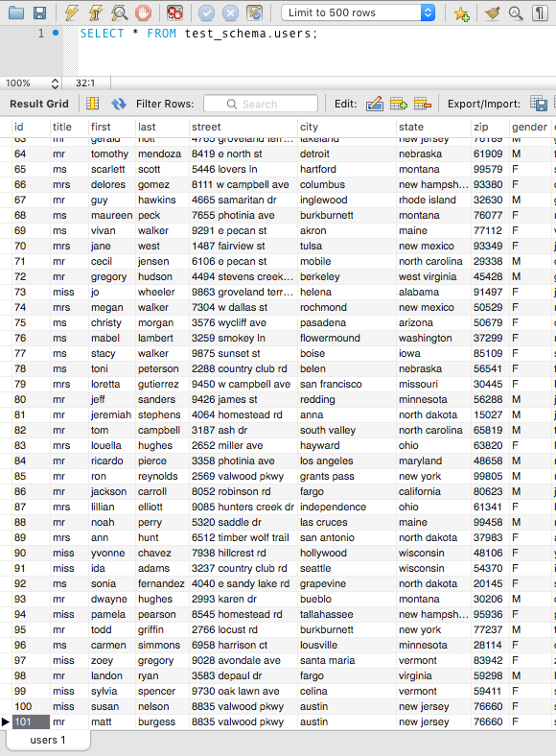Open the Limit to 500 rows dropdown
Viewport: 556px width, 756px height.
click(x=358, y=12)
